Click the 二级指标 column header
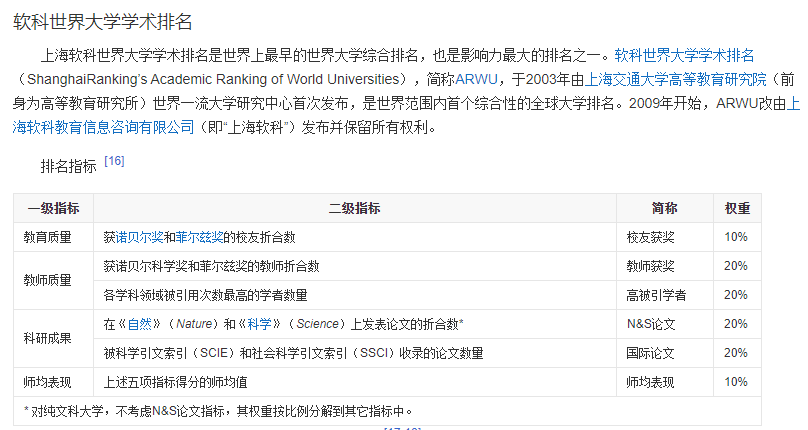This screenshot has width=808, height=430. tap(355, 208)
